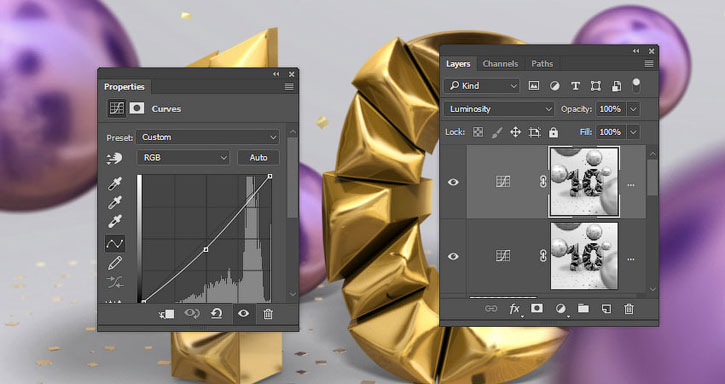The image size is (725, 384).
Task: Toggle prevent artboard auto-nesting lock
Action: coord(535,132)
